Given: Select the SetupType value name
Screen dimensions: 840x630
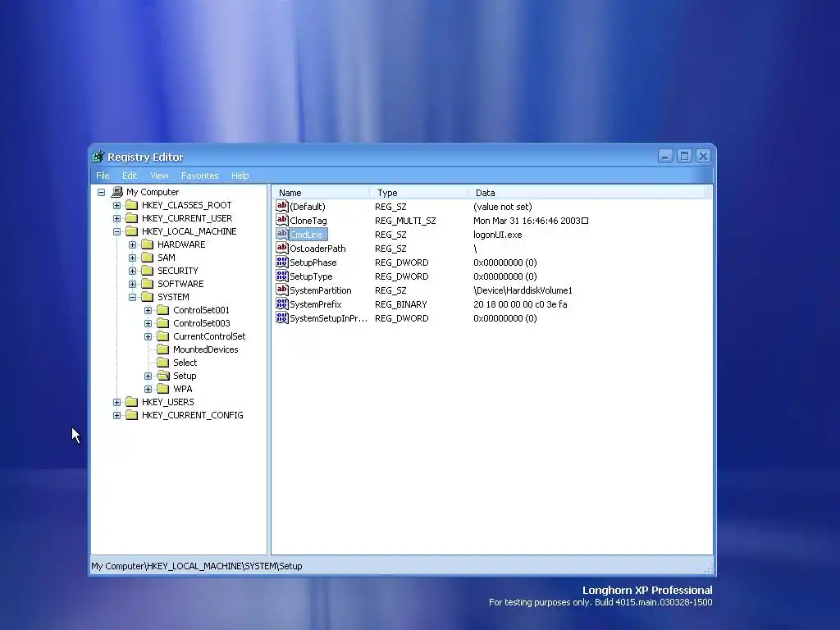Looking at the screenshot, I should [311, 276].
